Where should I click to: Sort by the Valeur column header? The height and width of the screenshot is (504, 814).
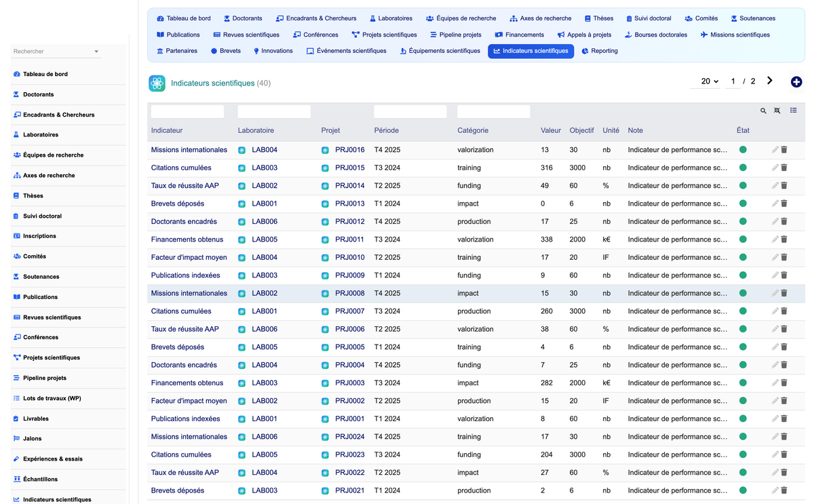[551, 130]
